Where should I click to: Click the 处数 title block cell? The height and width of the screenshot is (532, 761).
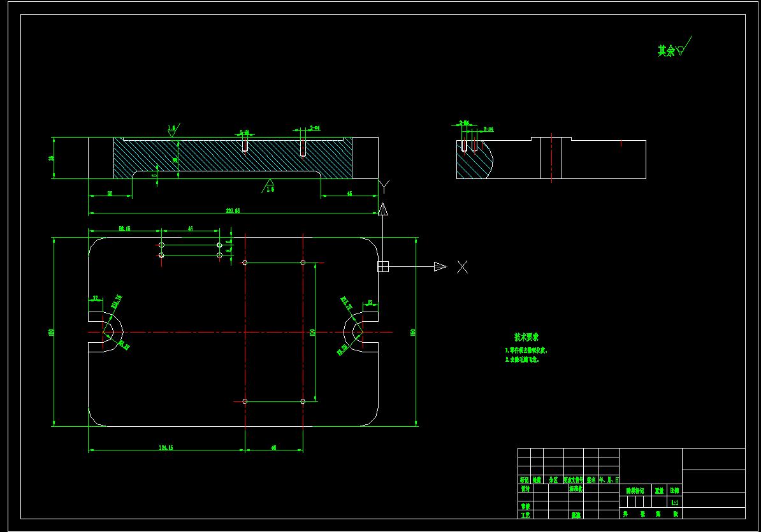click(x=537, y=480)
